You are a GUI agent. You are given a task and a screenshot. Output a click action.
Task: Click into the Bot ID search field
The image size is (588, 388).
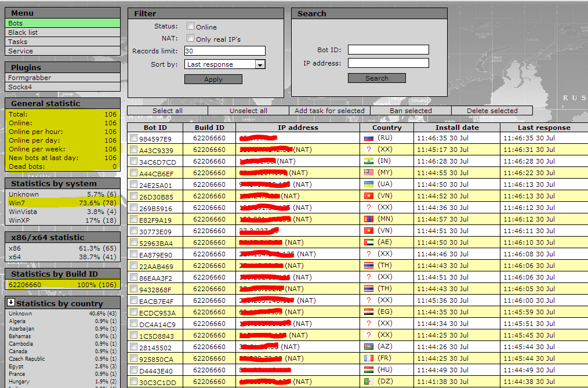coord(389,50)
